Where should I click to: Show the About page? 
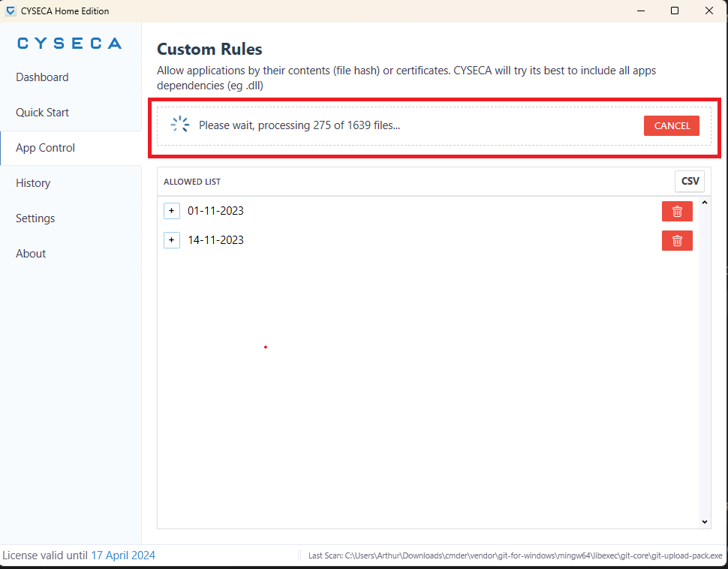[31, 254]
